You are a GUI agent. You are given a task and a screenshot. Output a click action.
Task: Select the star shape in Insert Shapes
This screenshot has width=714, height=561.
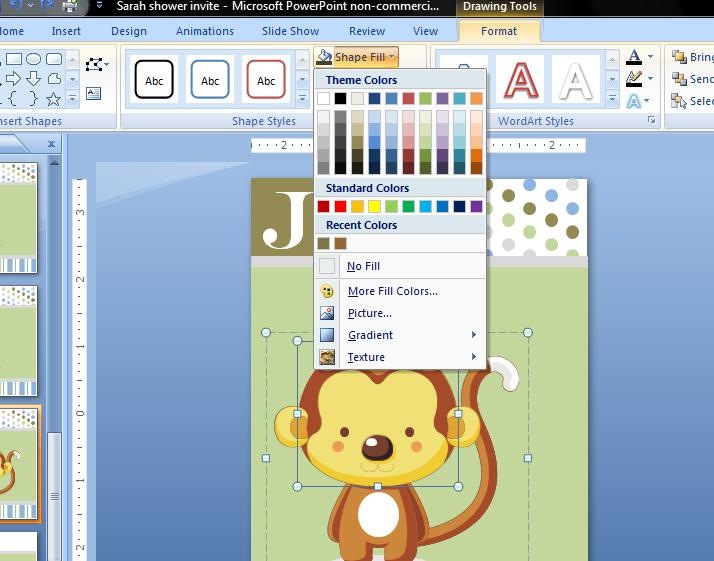click(53, 98)
